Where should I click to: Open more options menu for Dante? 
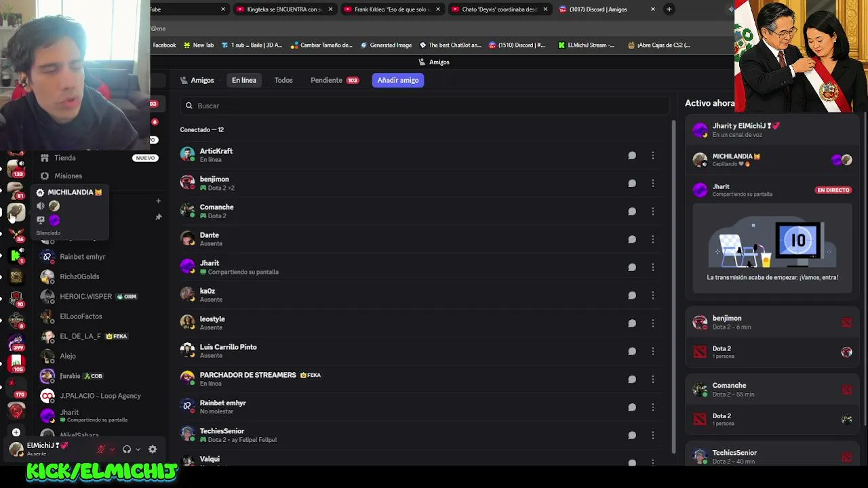point(653,239)
